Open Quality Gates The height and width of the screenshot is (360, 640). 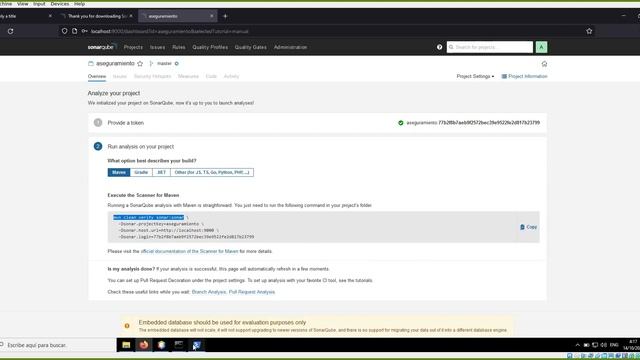pyautogui.click(x=250, y=47)
